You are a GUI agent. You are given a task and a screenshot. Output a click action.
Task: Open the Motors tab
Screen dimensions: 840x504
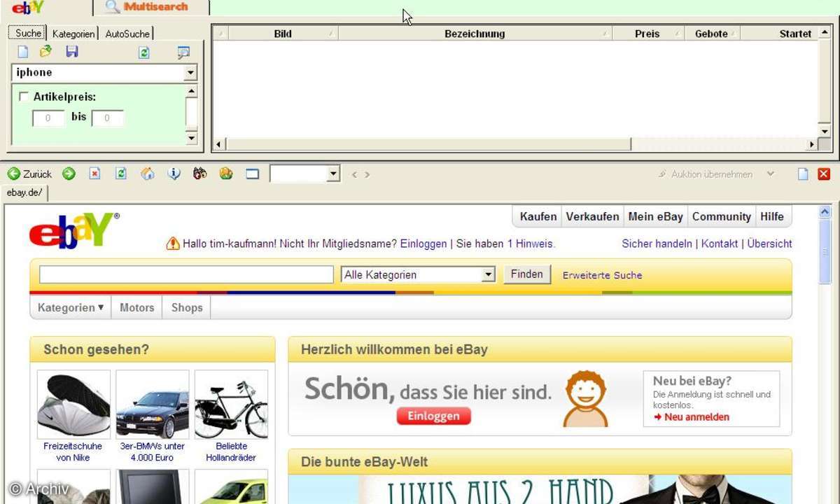coord(136,307)
